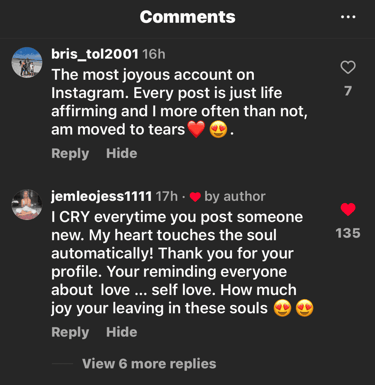Unlike the comment by jemleojess1111
Screen dimensions: 375x385
click(x=348, y=209)
